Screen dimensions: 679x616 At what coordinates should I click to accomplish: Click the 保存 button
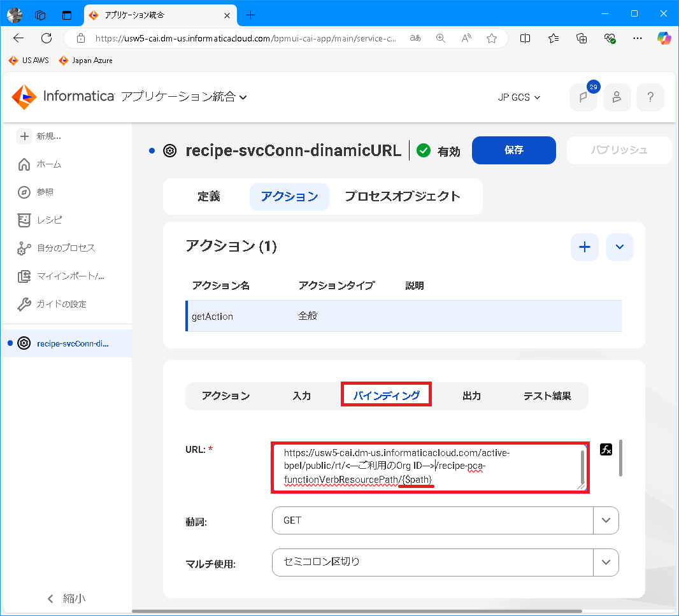pyautogui.click(x=514, y=150)
